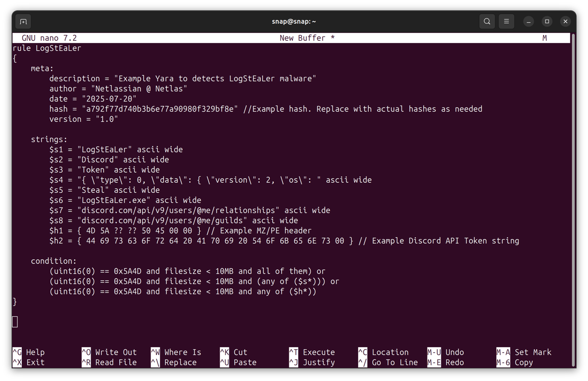Select Read File in the nano shortcuts
Screen dimensions: 588x381
[115, 362]
